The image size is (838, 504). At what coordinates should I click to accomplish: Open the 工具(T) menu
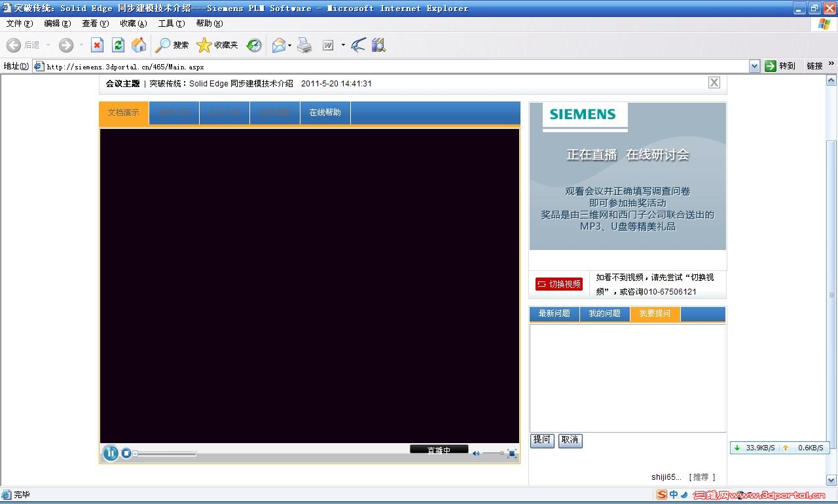tap(172, 24)
